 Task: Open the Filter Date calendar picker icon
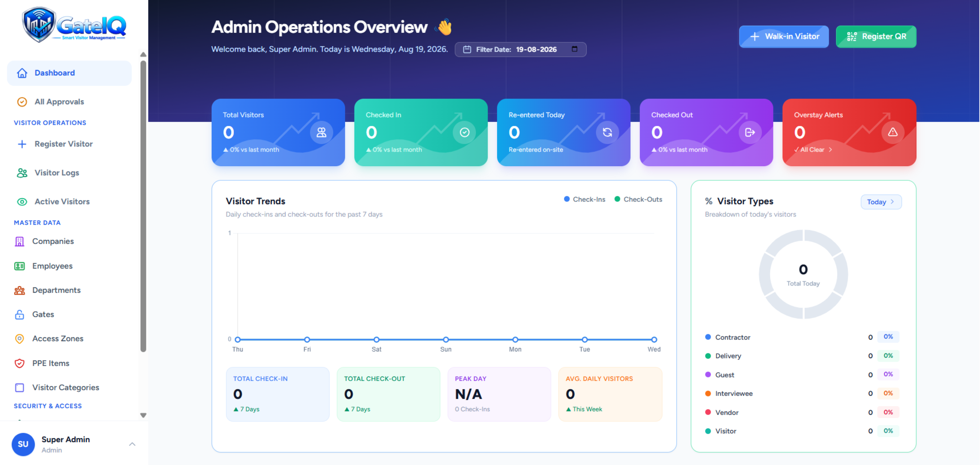point(574,49)
